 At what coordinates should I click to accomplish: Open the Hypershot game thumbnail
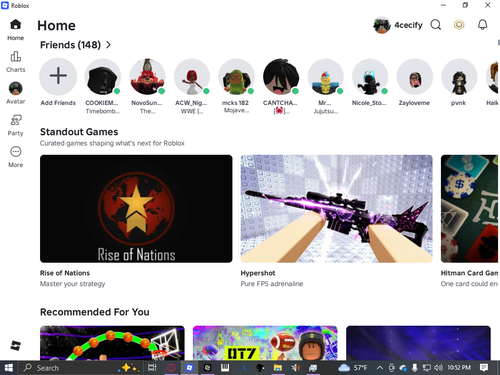point(337,209)
